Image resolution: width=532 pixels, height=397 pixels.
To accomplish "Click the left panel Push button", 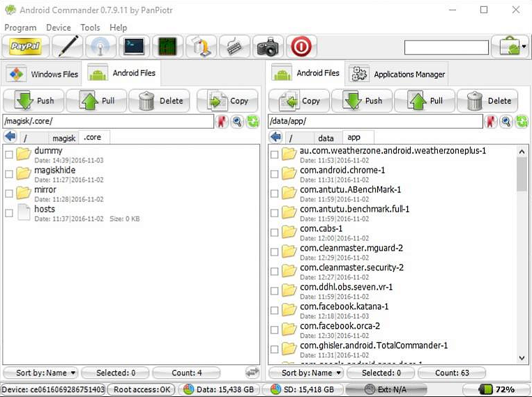I will 33,101.
